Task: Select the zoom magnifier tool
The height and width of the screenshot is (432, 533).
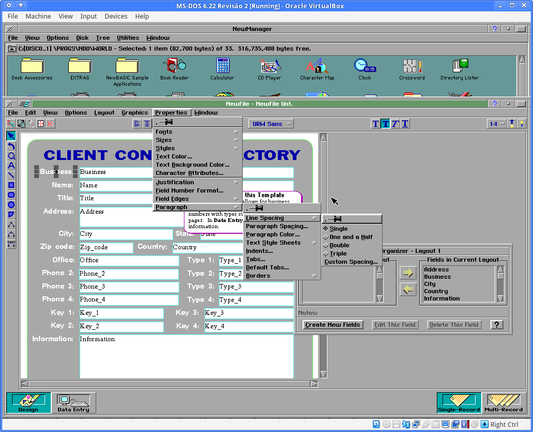Action: (11, 156)
